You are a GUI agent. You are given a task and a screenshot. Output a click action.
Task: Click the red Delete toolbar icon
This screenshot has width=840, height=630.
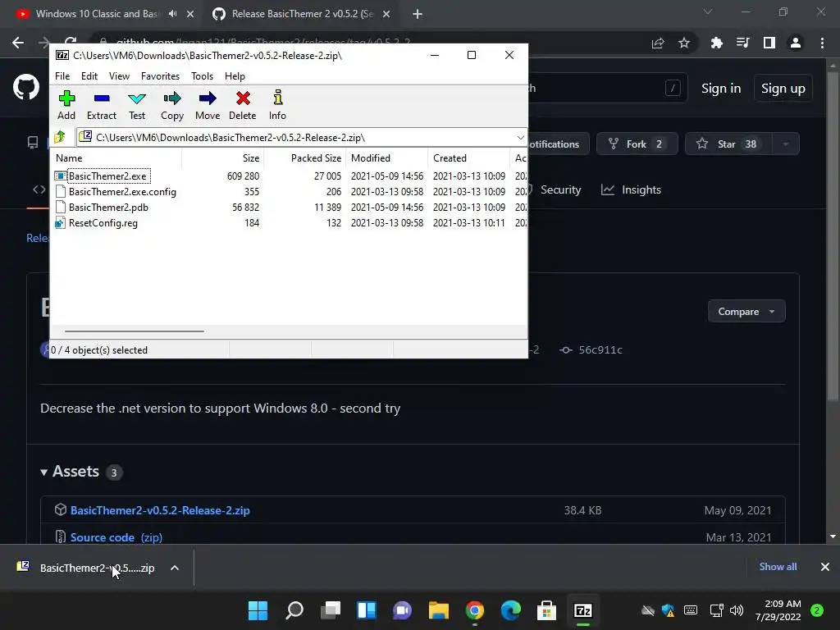243,105
